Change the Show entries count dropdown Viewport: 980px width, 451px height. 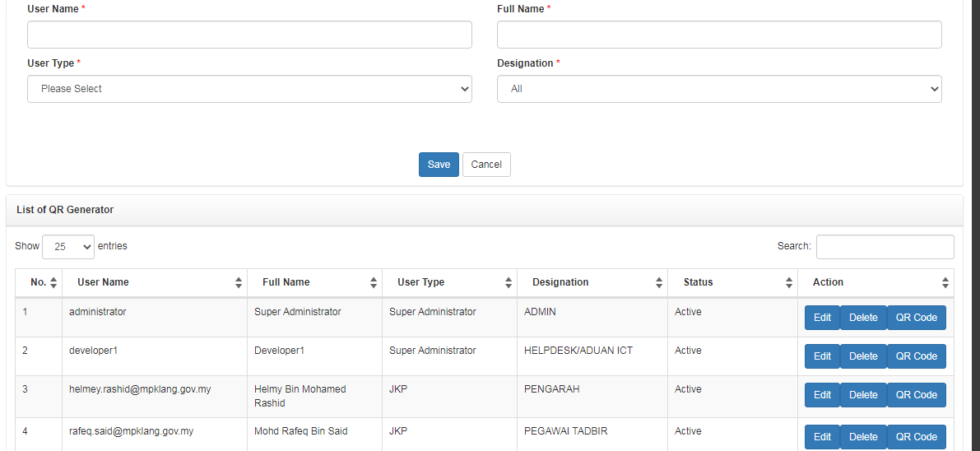(68, 246)
